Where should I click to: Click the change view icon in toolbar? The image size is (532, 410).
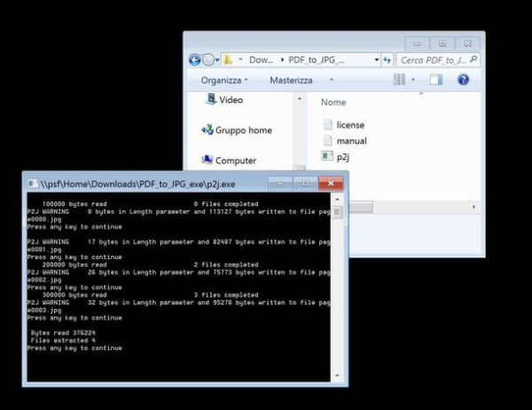[399, 80]
